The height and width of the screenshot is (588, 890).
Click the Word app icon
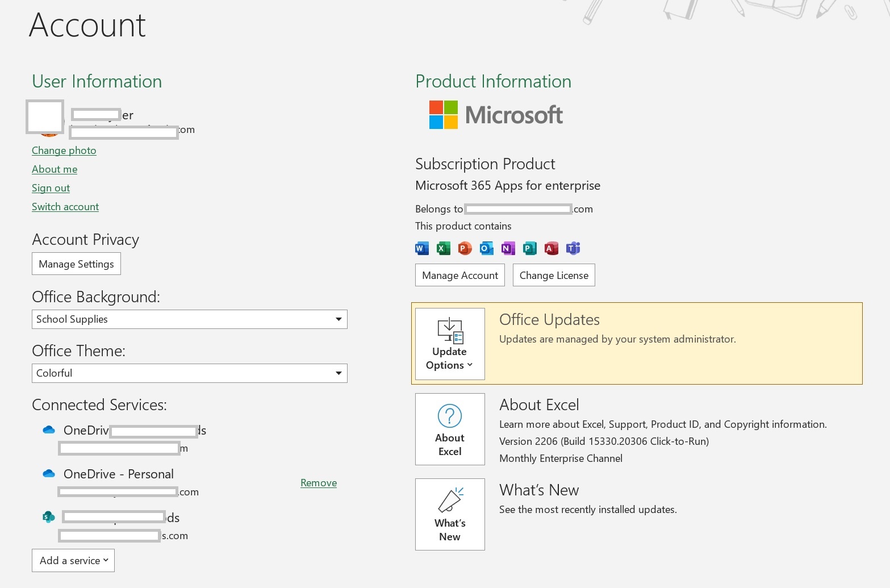pyautogui.click(x=421, y=248)
